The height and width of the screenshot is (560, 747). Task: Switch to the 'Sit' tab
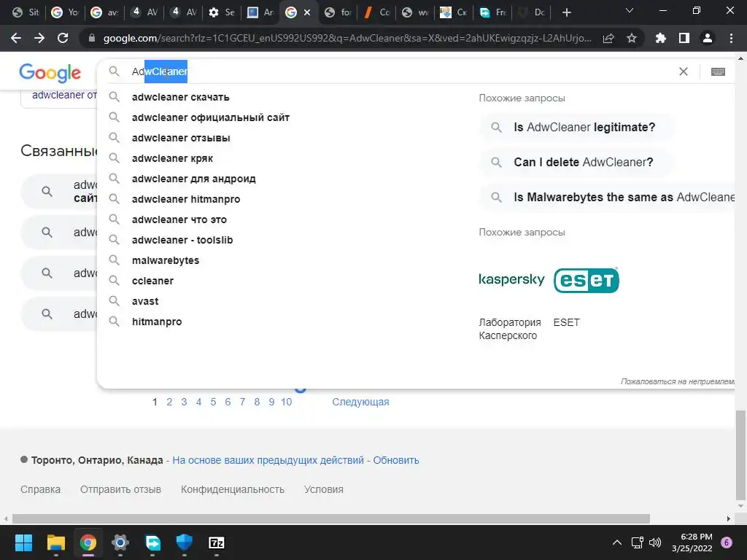click(x=26, y=12)
